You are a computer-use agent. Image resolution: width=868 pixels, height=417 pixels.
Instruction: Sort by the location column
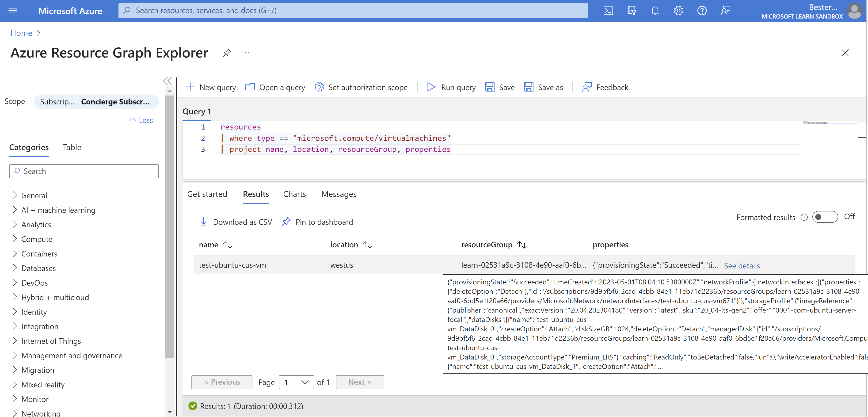[351, 245]
